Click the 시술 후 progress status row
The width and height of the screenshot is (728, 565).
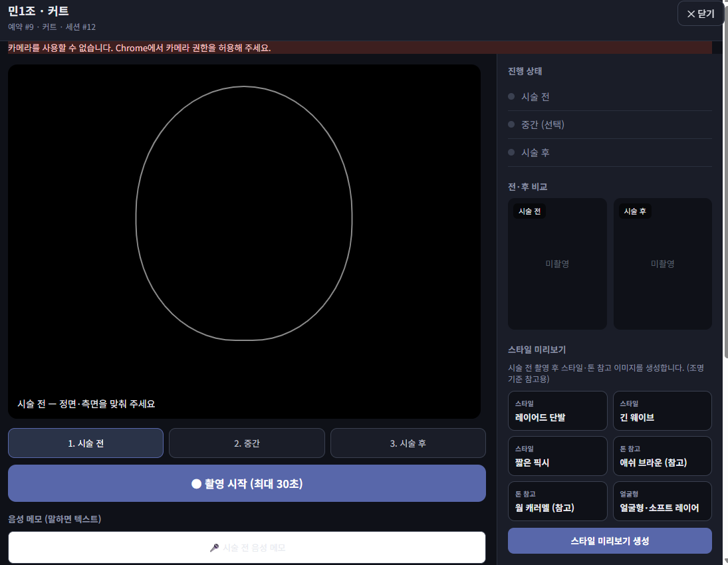point(610,152)
